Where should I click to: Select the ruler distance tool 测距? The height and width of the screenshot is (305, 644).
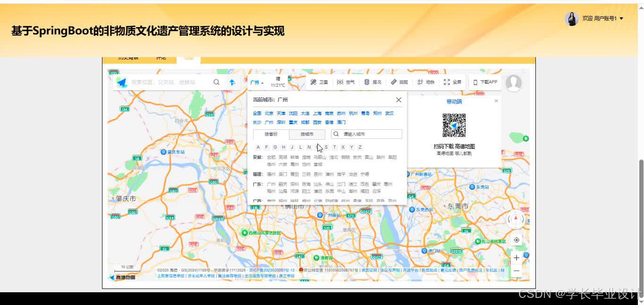(394, 82)
